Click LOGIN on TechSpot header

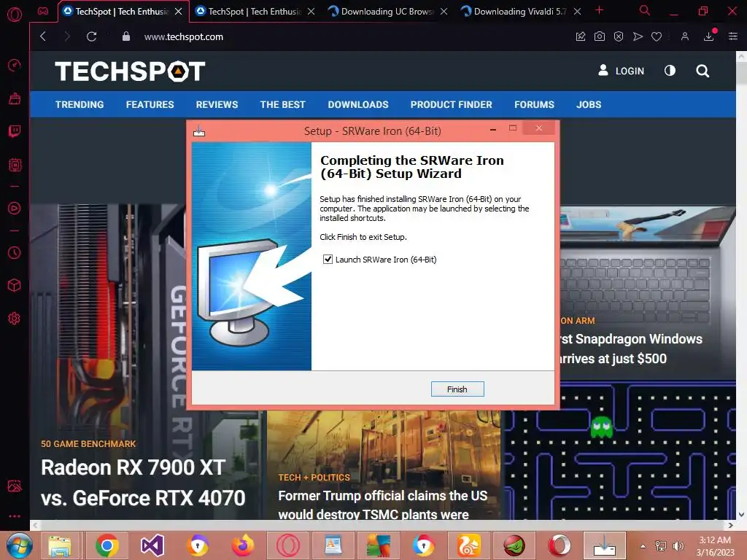click(622, 71)
